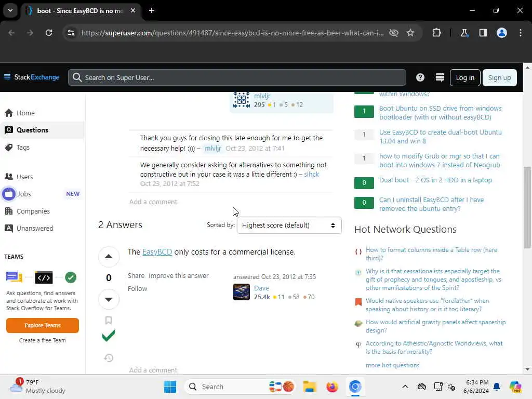Open Dave's user profile link
Viewport: 532px width, 399px height.
(x=261, y=288)
